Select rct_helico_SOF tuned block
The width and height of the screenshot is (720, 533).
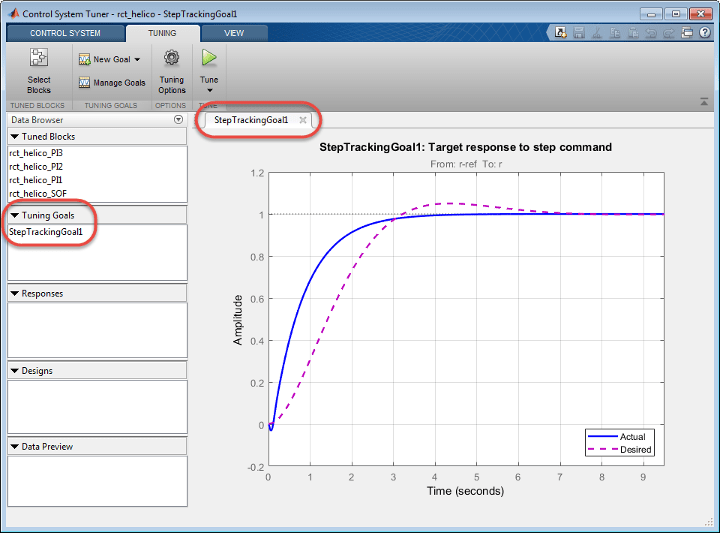pyautogui.click(x=38, y=193)
